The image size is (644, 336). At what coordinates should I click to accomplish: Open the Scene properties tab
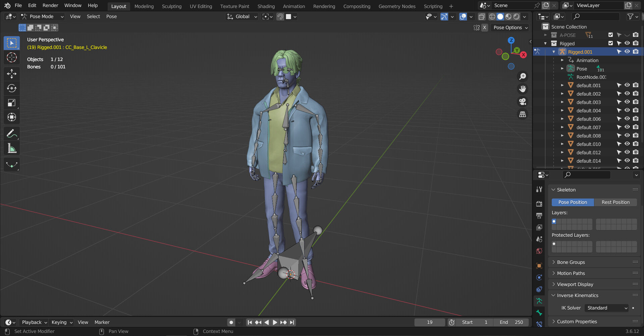click(x=539, y=239)
